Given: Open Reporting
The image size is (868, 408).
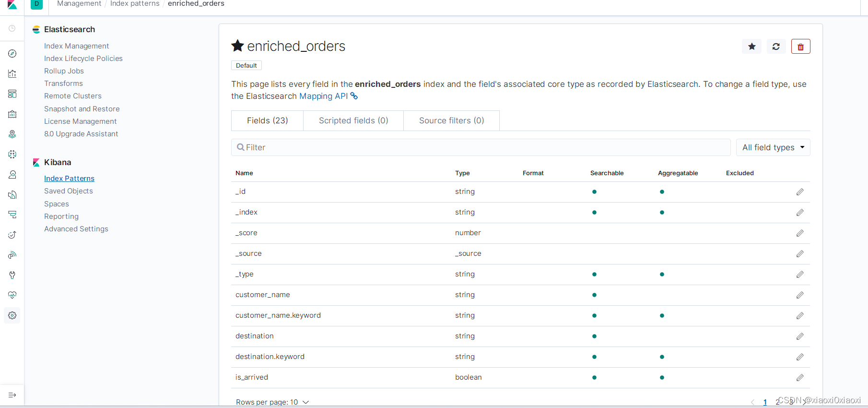Looking at the screenshot, I should 61,216.
